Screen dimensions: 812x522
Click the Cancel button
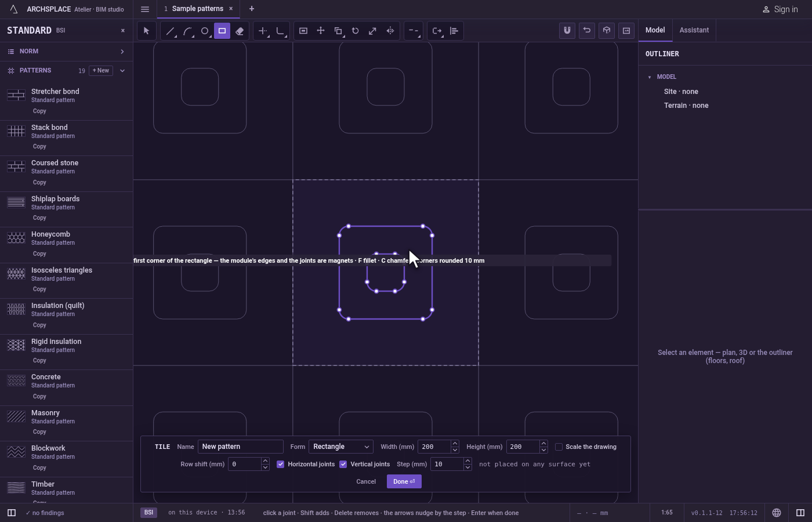pyautogui.click(x=366, y=481)
